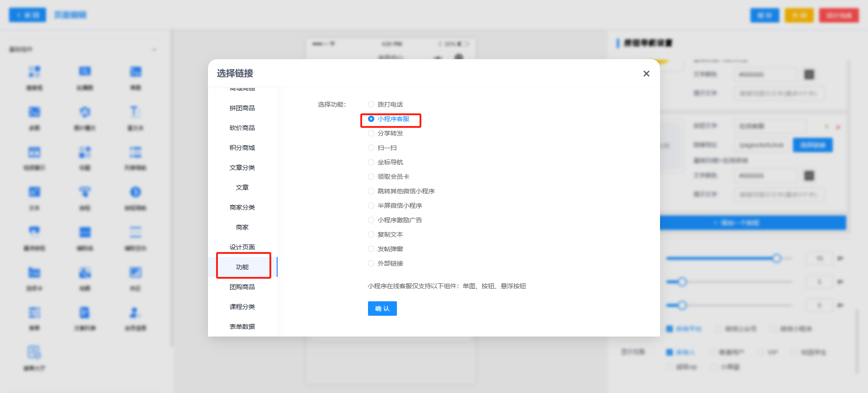Open 团购商品 in the sidebar
Viewport: 868px width, 393px height.
click(242, 287)
